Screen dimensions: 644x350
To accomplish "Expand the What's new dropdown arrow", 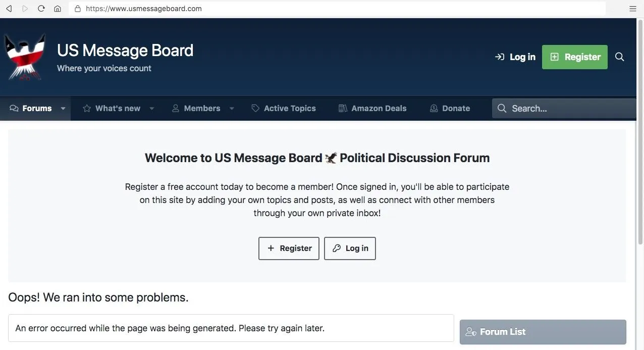I will pos(151,109).
